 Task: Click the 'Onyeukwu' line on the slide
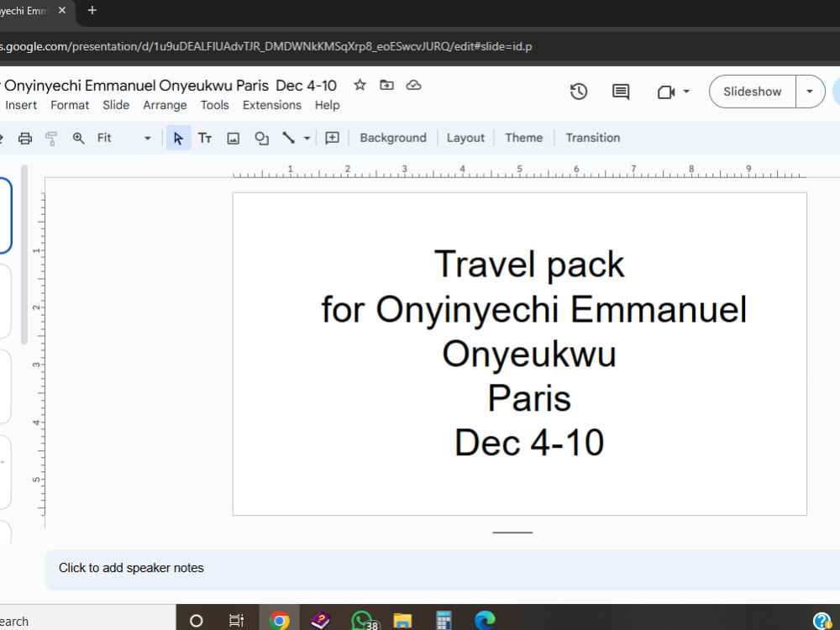click(x=529, y=354)
